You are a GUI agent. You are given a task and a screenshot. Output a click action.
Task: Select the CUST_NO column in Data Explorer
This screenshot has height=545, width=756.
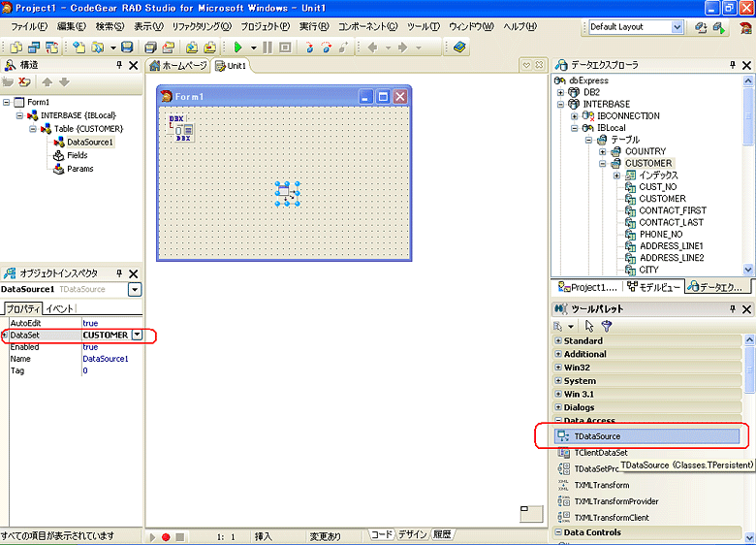[x=658, y=187]
